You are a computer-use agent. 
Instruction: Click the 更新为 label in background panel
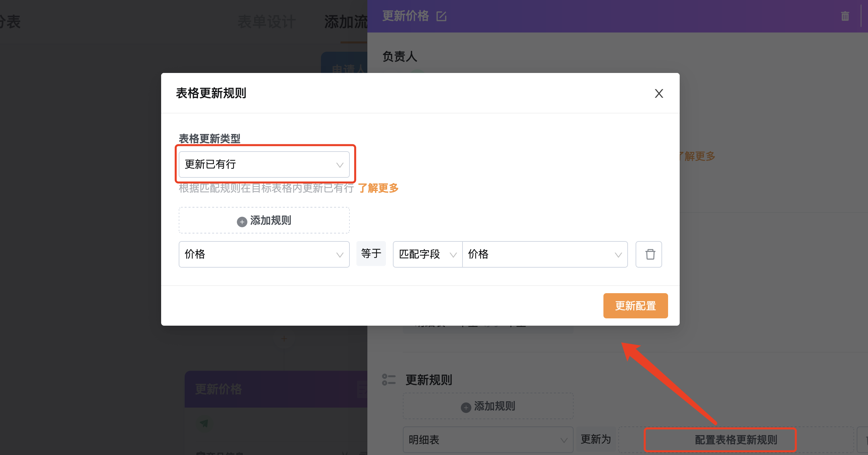[x=596, y=439]
